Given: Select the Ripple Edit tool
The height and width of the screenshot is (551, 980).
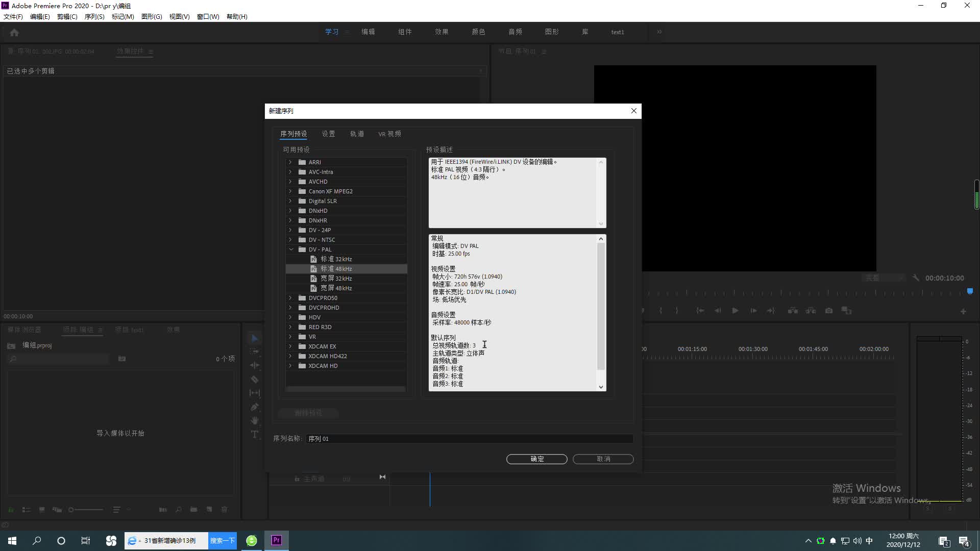Looking at the screenshot, I should click(255, 365).
